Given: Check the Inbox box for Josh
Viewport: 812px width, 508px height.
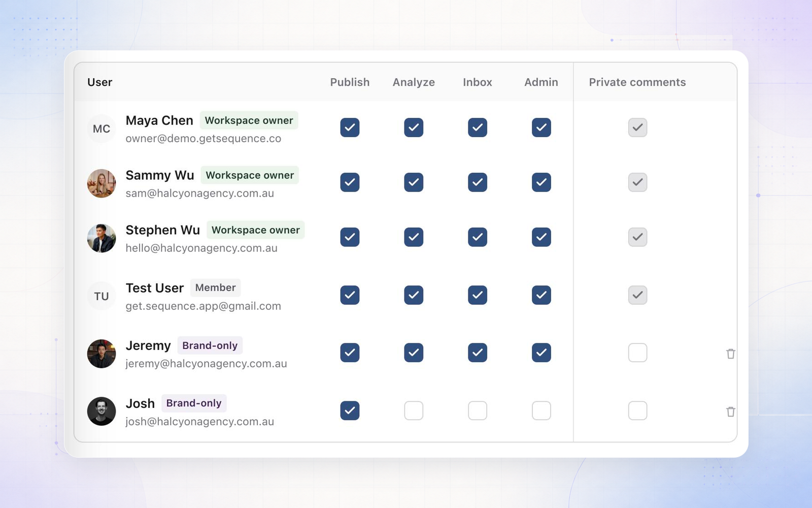Looking at the screenshot, I should coord(478,410).
